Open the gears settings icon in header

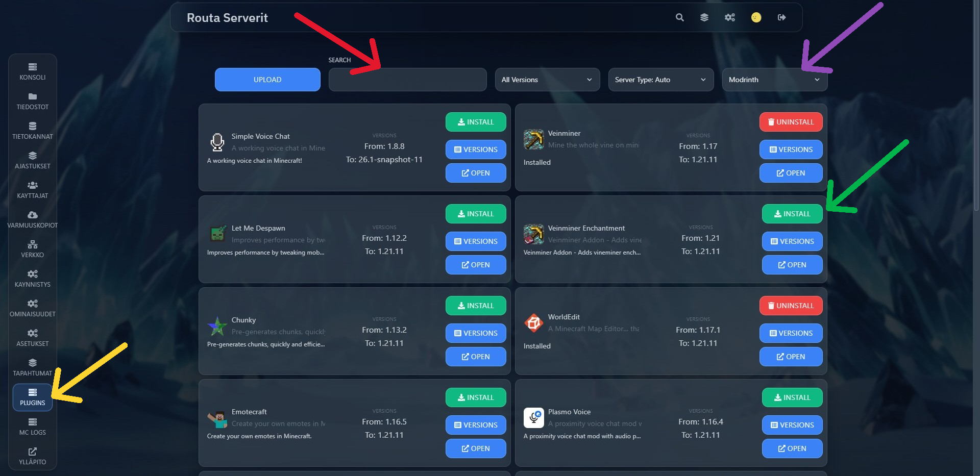coord(730,17)
